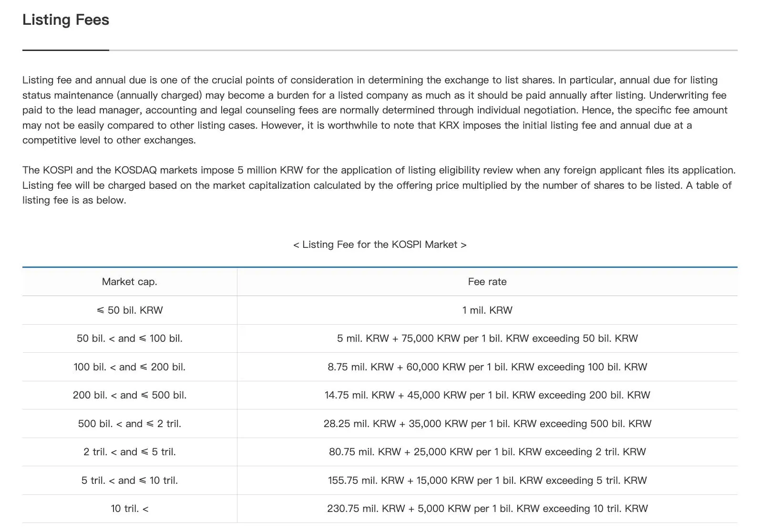Click the '< Listing Fee for the KOSPI Market >' caption
This screenshot has height=532, width=760.
click(380, 245)
